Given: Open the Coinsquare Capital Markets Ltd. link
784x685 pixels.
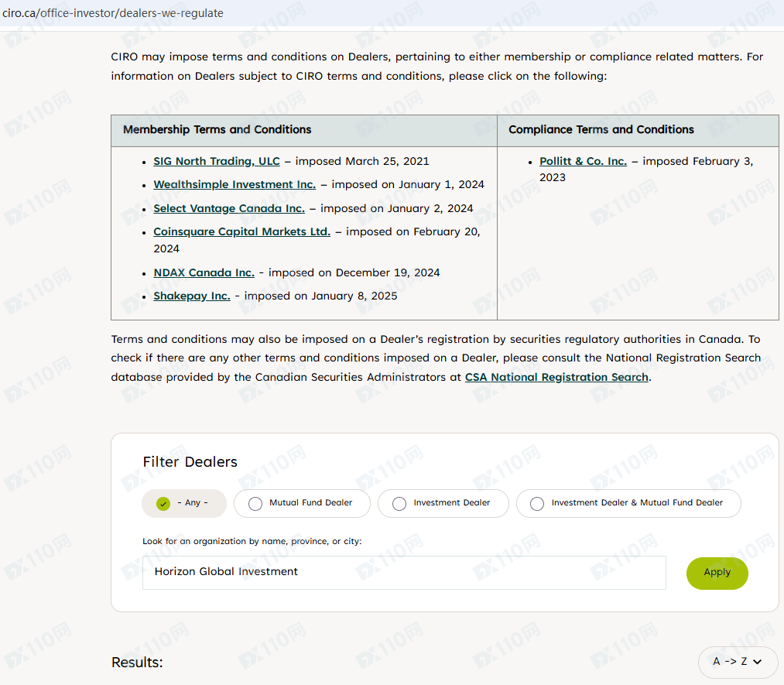Looking at the screenshot, I should pyautogui.click(x=241, y=231).
